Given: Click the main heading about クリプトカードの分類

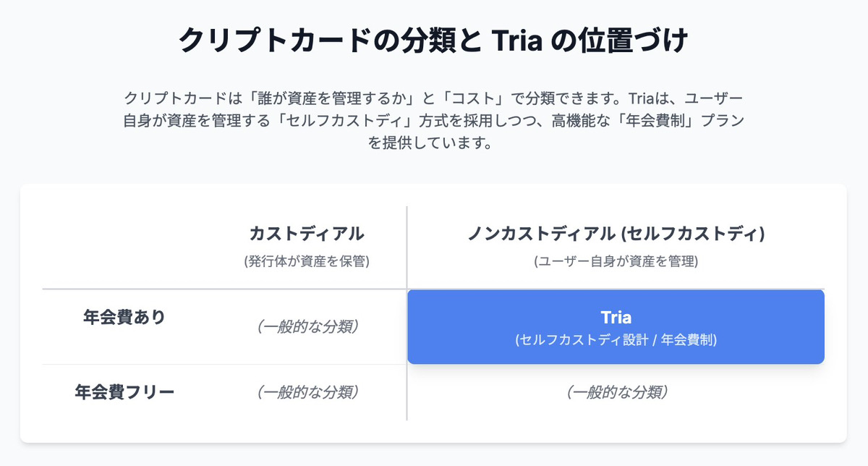Looking at the screenshot, I should point(433,41).
